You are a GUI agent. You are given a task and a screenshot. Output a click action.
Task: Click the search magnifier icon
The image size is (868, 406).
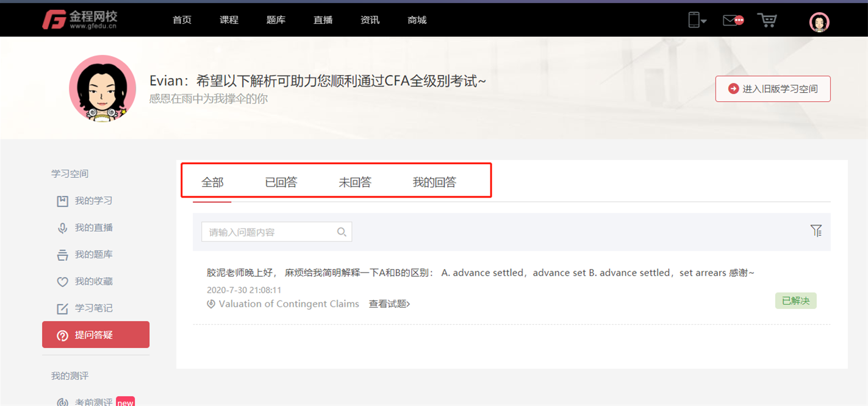pyautogui.click(x=342, y=232)
